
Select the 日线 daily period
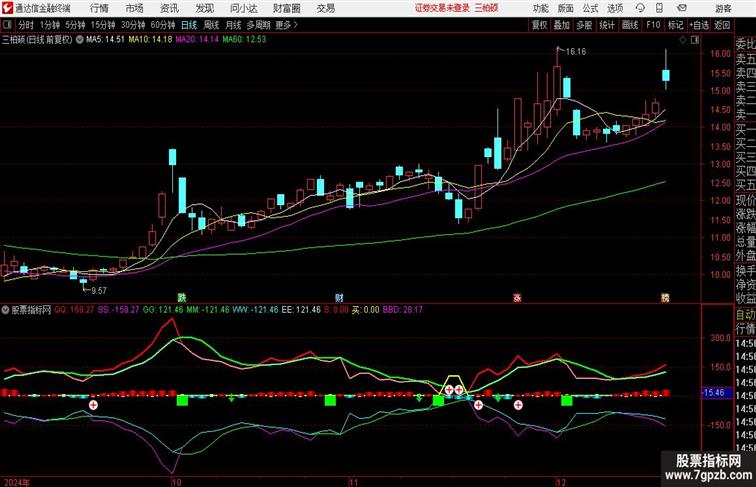(x=189, y=25)
